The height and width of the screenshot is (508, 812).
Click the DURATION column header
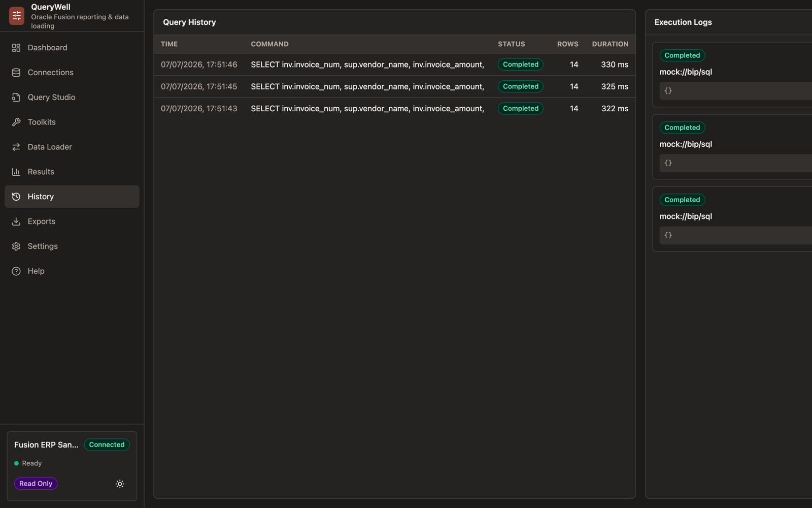pos(610,44)
